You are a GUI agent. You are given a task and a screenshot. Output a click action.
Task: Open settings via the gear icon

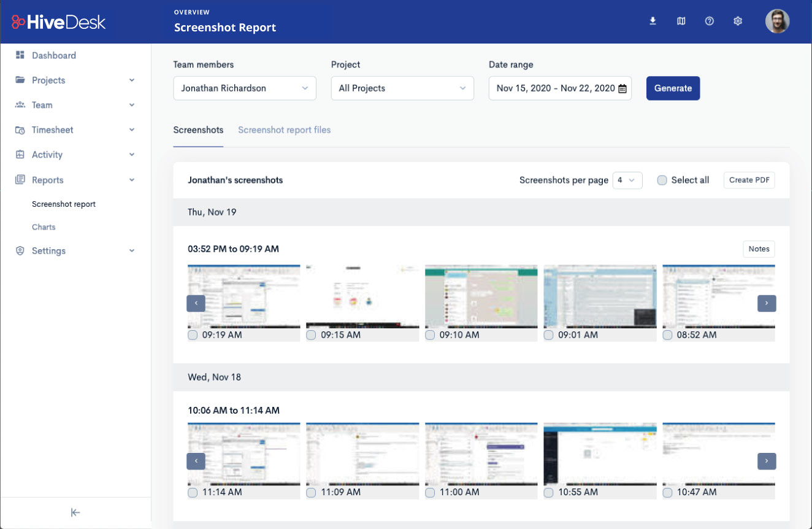[x=738, y=20]
